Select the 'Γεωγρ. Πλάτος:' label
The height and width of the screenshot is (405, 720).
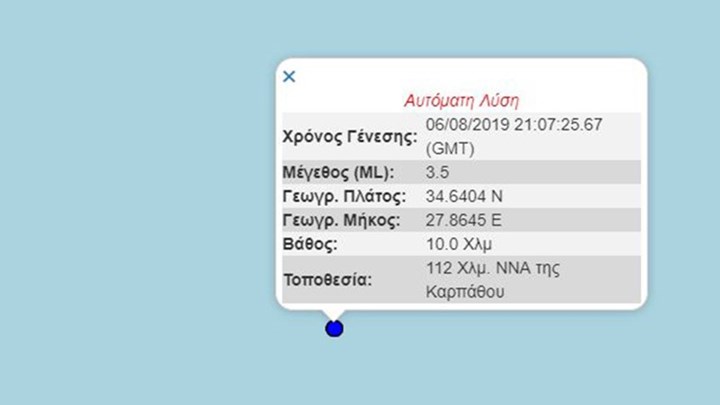344,197
